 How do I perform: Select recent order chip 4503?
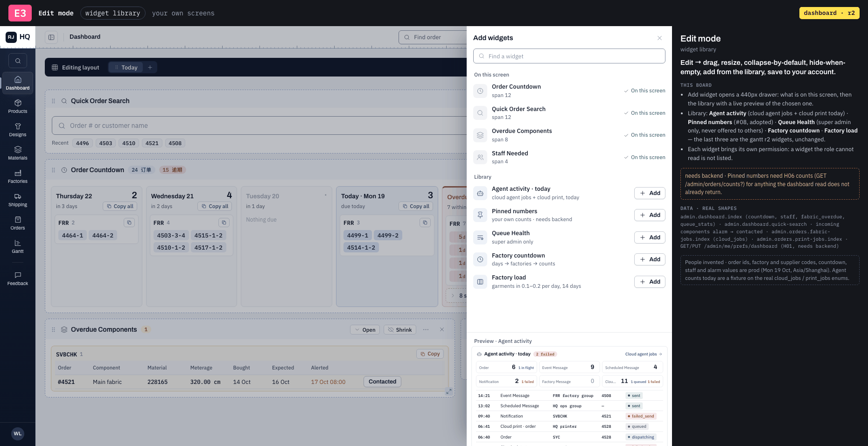click(105, 143)
